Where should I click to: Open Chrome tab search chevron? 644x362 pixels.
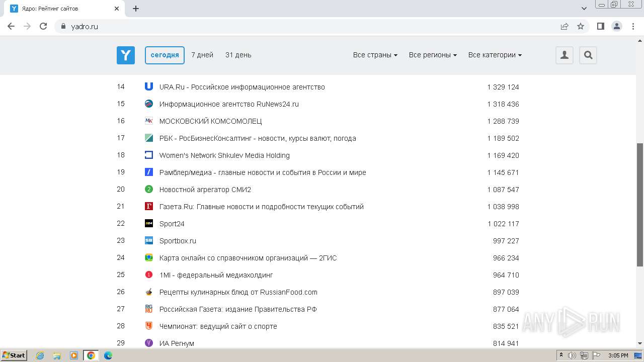(584, 9)
